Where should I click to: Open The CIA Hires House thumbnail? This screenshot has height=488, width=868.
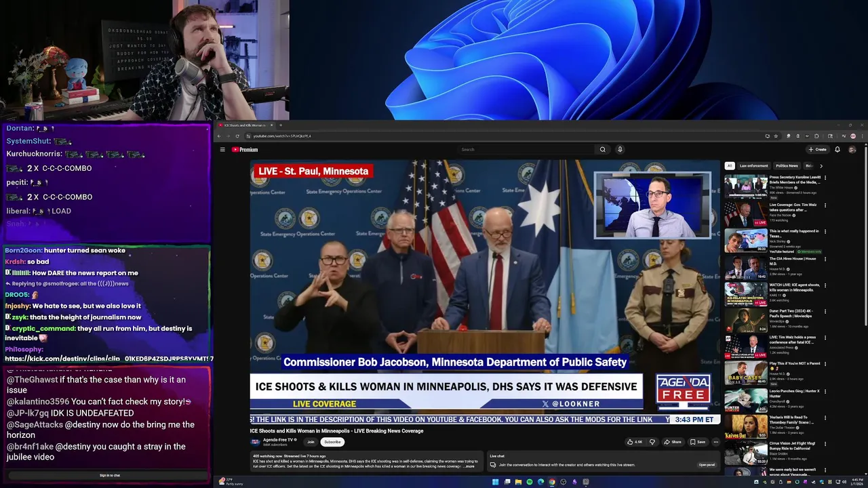coord(745,267)
